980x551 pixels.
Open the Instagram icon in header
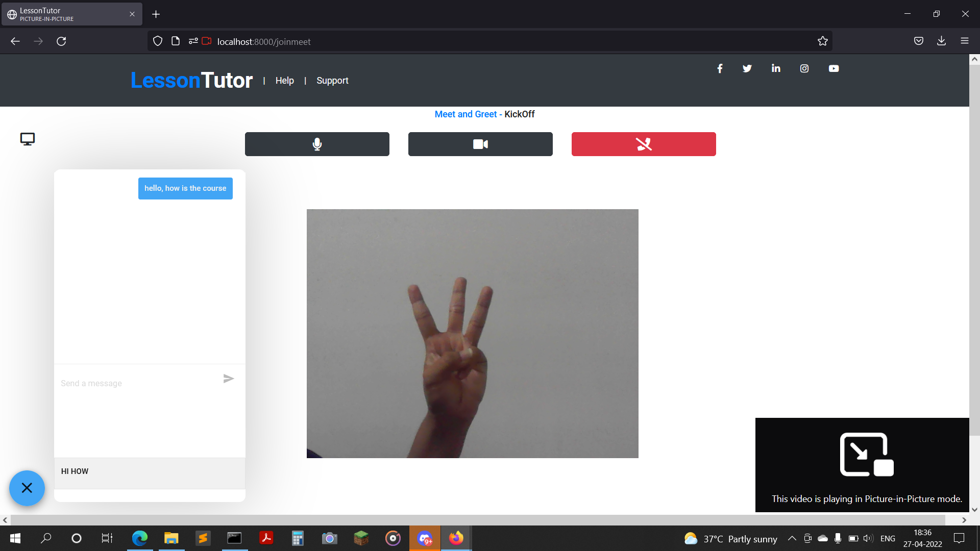[804, 68]
